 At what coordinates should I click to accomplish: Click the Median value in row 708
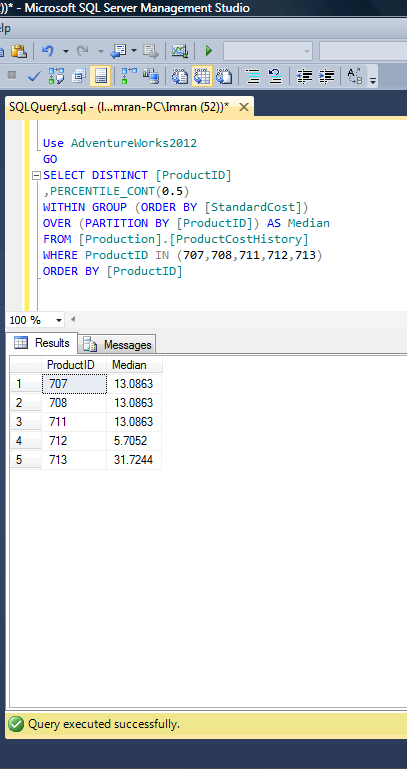134,403
